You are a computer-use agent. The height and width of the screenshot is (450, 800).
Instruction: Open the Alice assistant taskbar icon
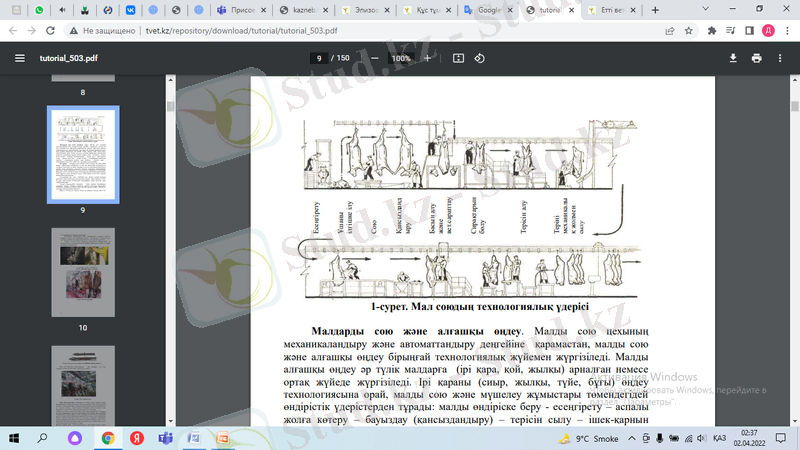tap(75, 438)
